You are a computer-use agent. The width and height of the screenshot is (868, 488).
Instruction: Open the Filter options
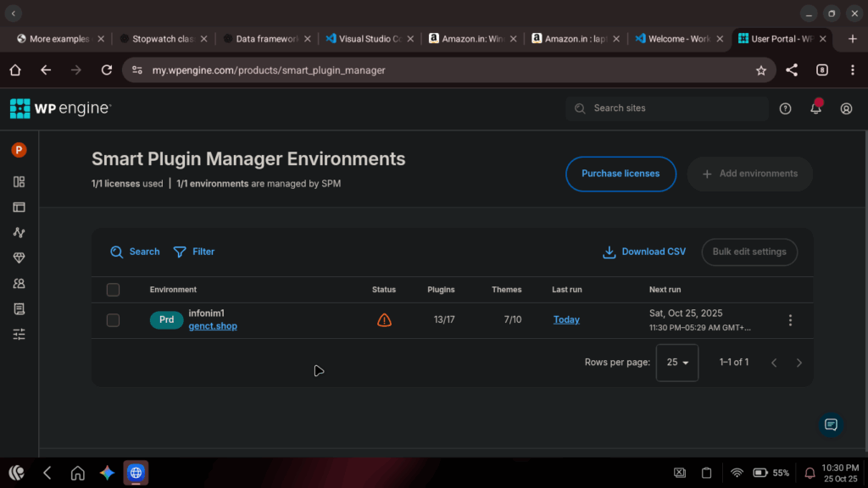(x=194, y=252)
